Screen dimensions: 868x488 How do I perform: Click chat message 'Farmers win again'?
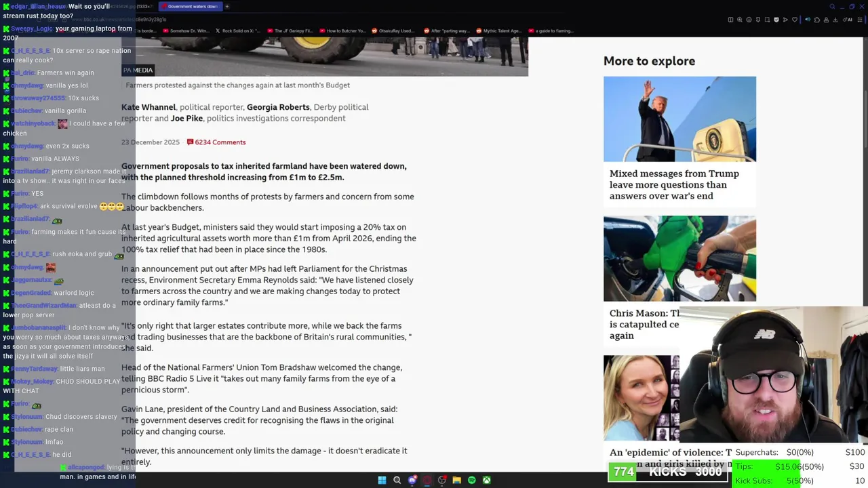66,73
